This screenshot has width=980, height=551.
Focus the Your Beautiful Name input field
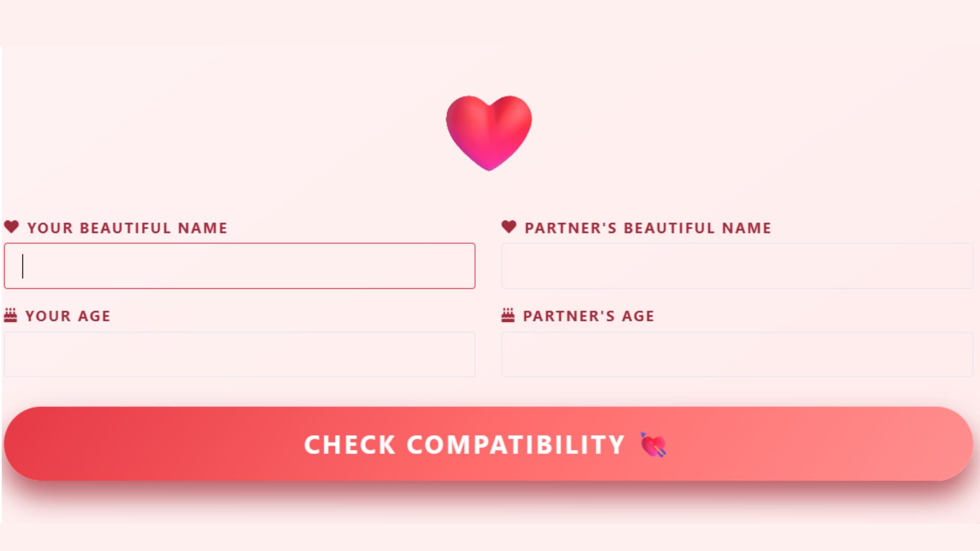(239, 266)
